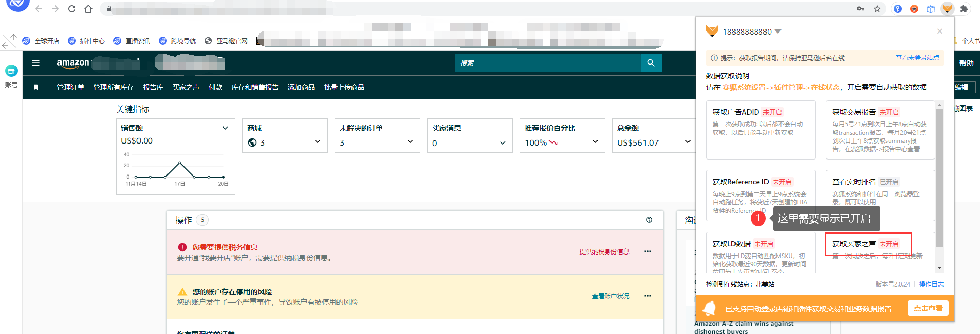The height and width of the screenshot is (334, 980).
Task: Open 库存和销售报告 menu item
Action: tap(255, 87)
